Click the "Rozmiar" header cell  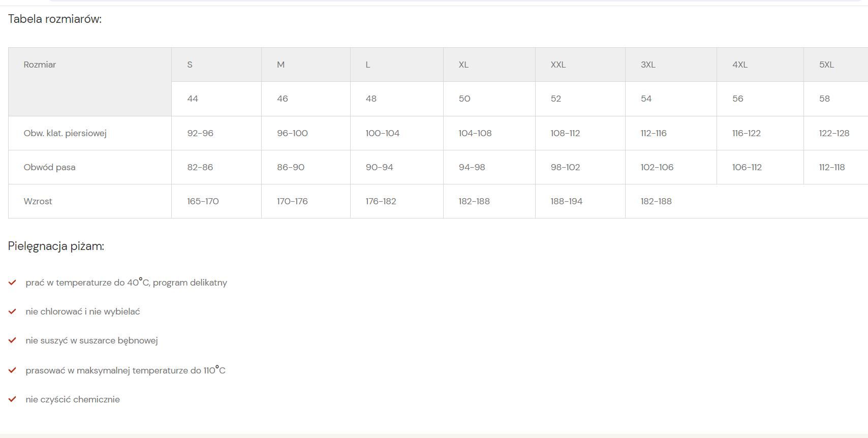point(40,65)
